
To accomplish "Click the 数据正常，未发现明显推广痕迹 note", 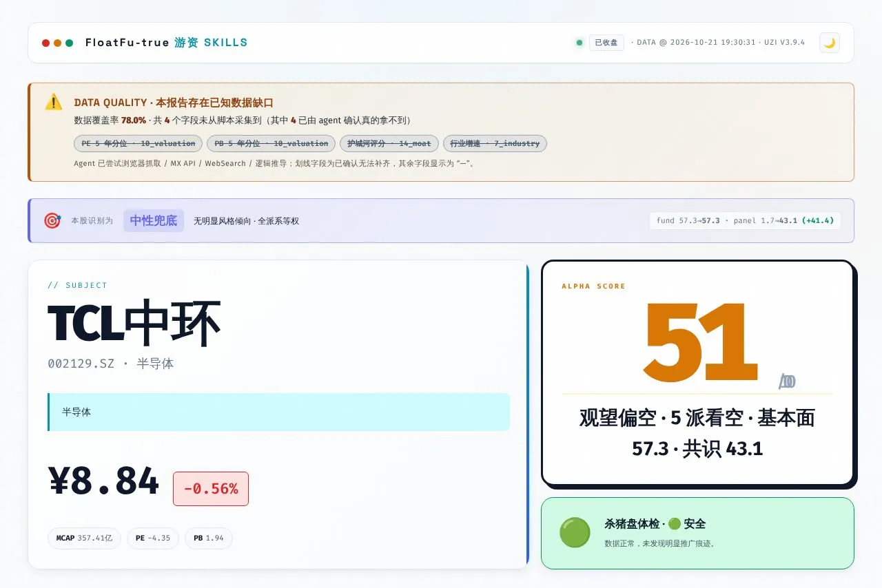I will click(x=660, y=543).
